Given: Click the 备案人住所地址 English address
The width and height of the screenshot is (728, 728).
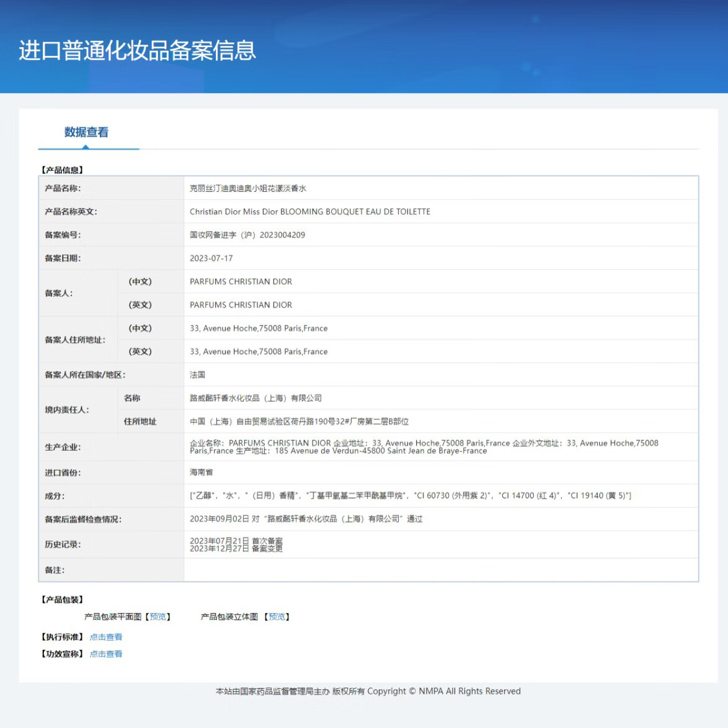Looking at the screenshot, I should coord(259,352).
